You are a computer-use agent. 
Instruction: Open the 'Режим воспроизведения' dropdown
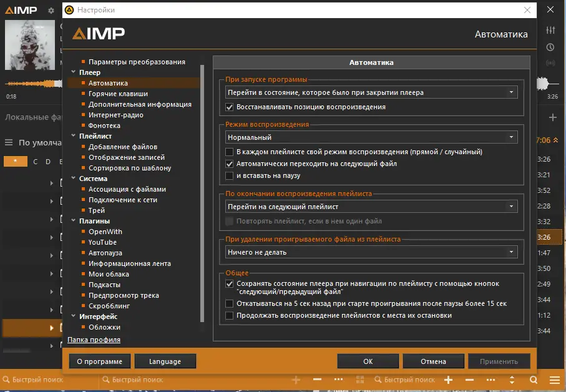coord(373,137)
